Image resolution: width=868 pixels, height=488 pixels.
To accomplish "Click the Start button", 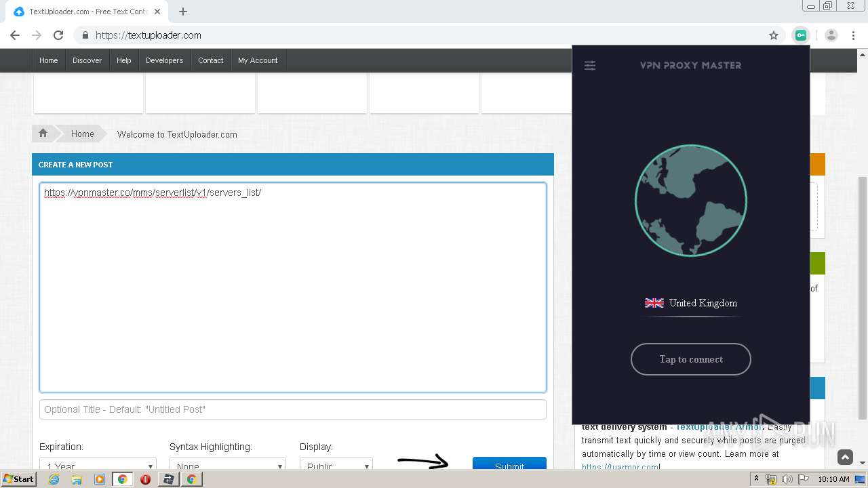I will coord(19,479).
